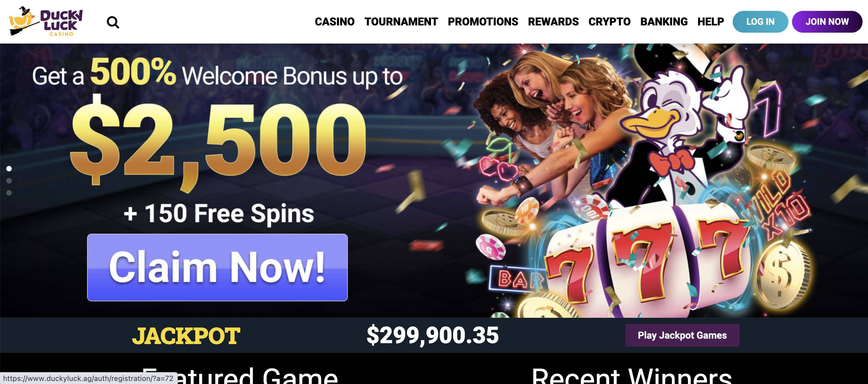Select the second carousel slide dot

(9, 181)
